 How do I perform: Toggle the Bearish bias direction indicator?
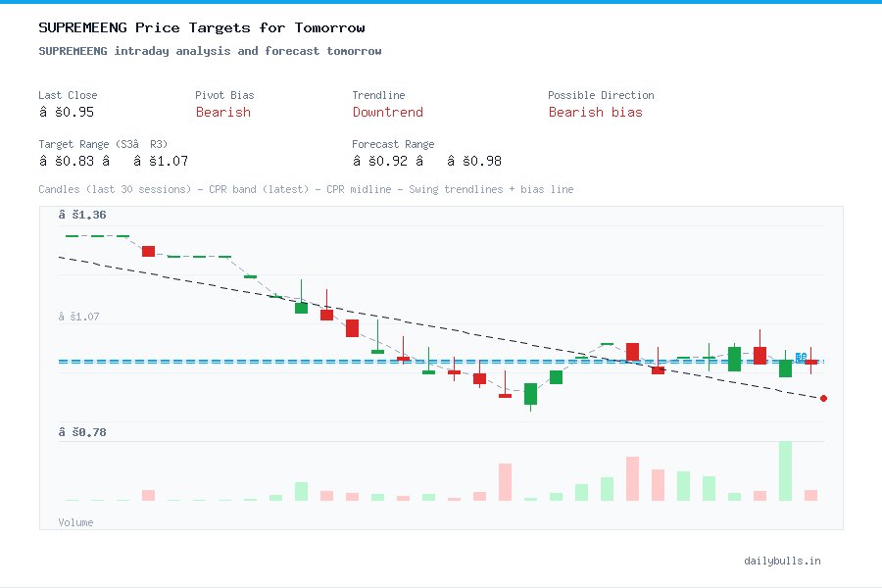(597, 112)
